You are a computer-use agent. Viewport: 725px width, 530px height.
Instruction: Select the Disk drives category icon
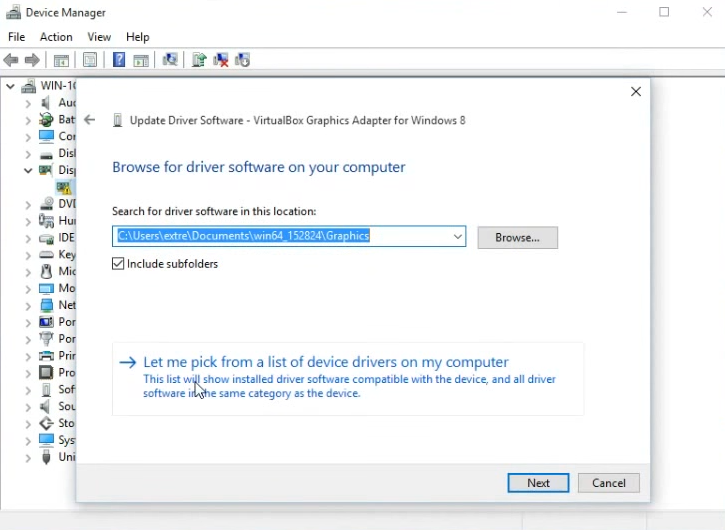46,155
